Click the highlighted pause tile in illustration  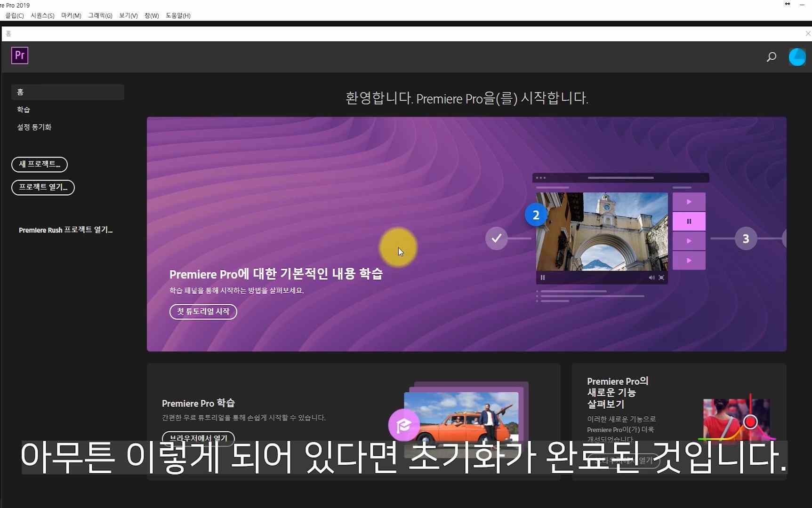pos(689,221)
